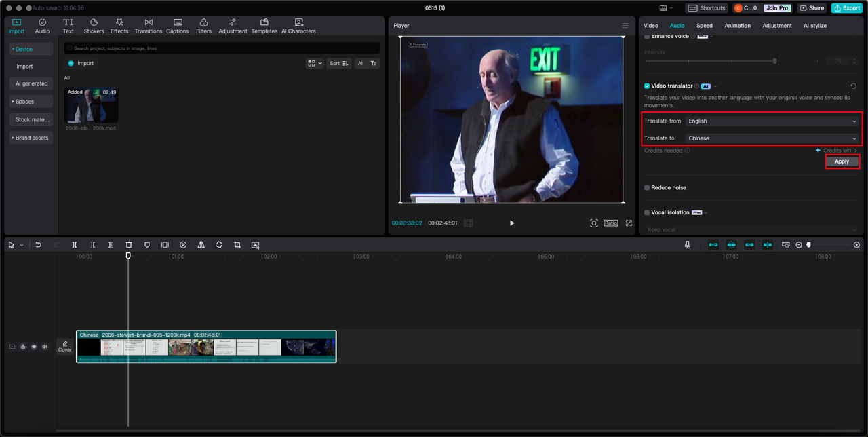Delete the selected clip with trash icon

(x=129, y=245)
